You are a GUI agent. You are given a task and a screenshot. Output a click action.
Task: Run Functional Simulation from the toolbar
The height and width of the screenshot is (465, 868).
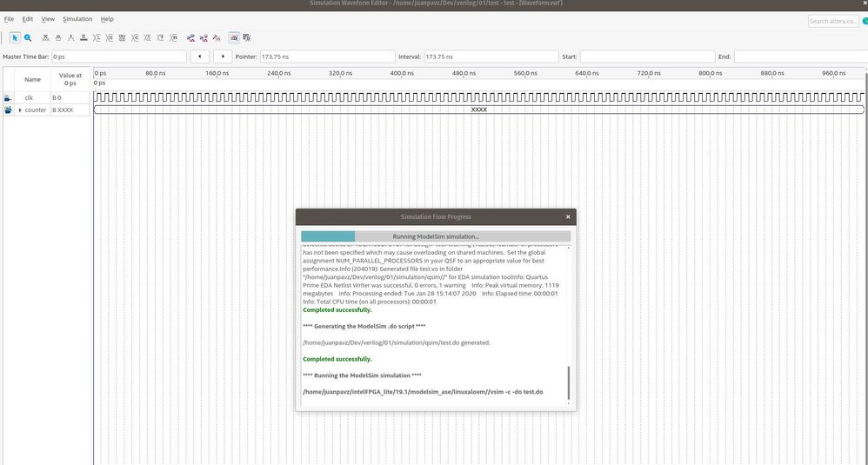(x=191, y=37)
